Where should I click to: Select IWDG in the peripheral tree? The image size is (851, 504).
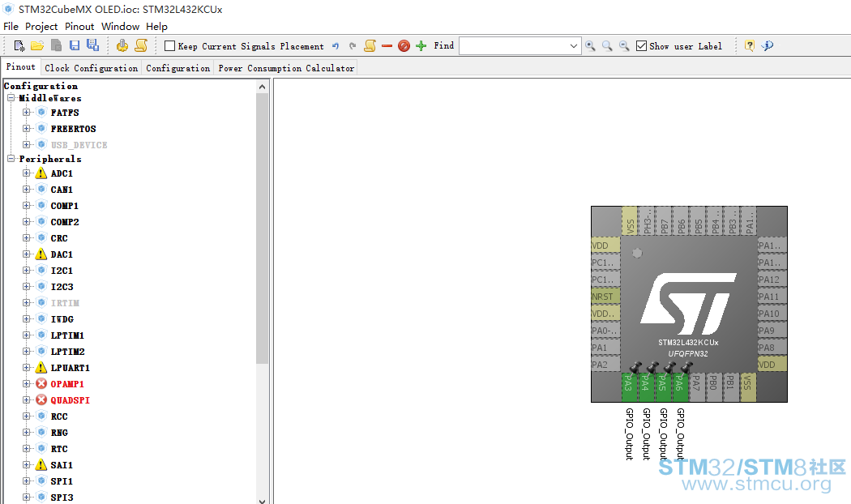[x=62, y=319]
